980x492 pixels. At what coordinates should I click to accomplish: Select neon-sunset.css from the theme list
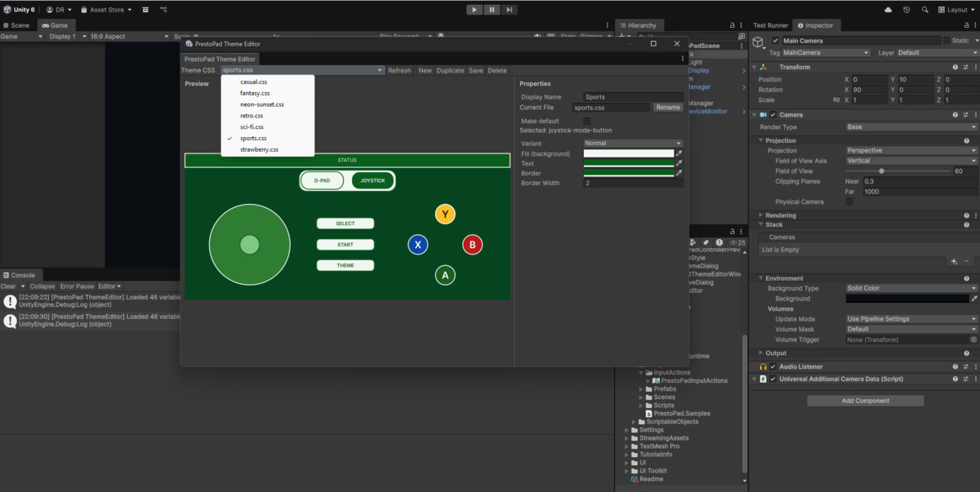(x=262, y=104)
